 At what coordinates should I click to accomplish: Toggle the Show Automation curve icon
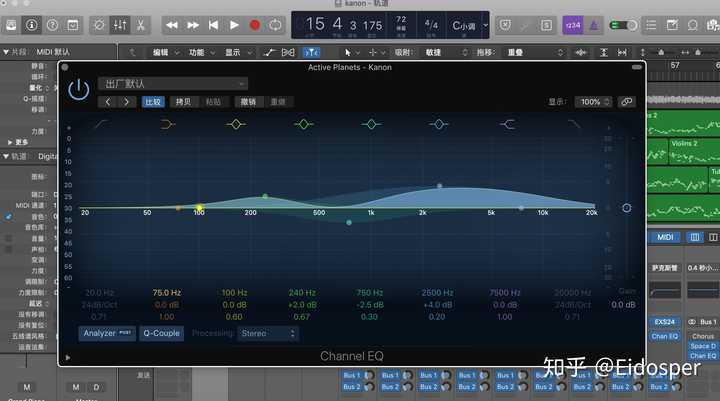pos(270,52)
